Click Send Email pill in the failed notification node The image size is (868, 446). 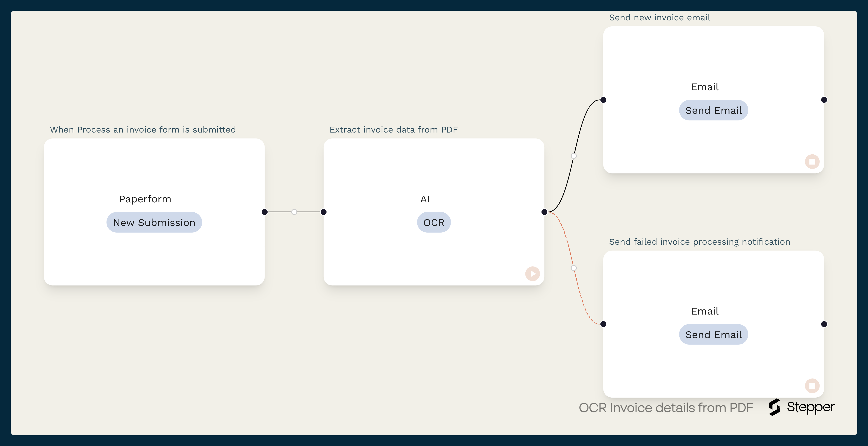tap(713, 334)
